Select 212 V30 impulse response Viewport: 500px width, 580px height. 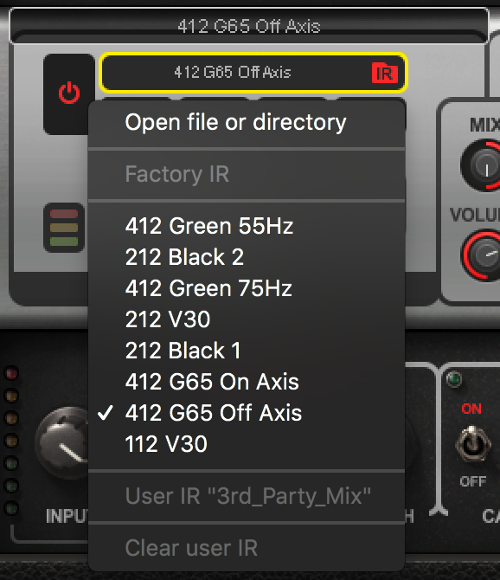tap(246, 319)
